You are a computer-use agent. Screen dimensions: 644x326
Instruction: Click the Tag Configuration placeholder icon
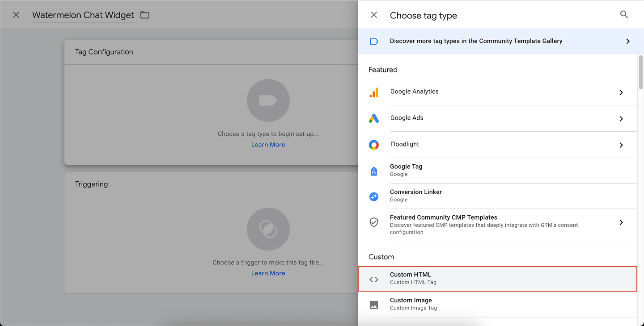[268, 100]
